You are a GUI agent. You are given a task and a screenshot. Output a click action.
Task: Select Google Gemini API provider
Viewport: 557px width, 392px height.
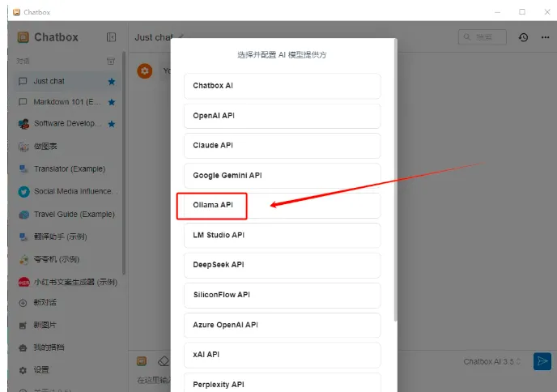click(282, 176)
